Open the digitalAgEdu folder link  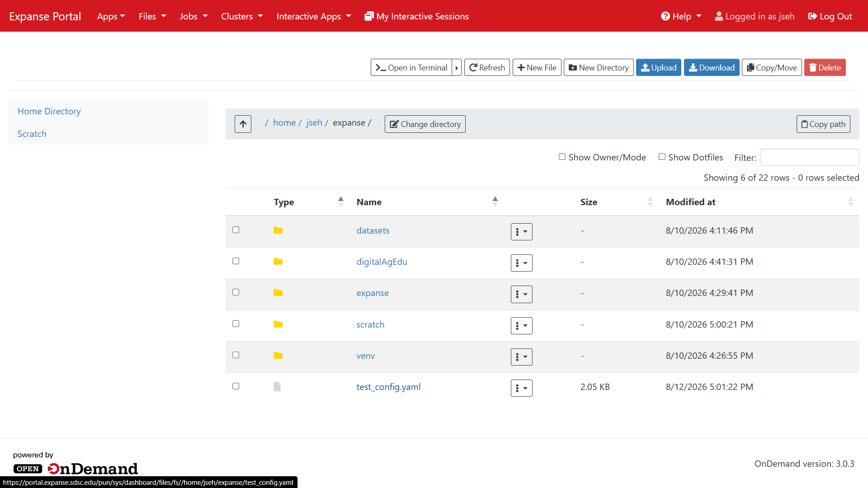(382, 262)
